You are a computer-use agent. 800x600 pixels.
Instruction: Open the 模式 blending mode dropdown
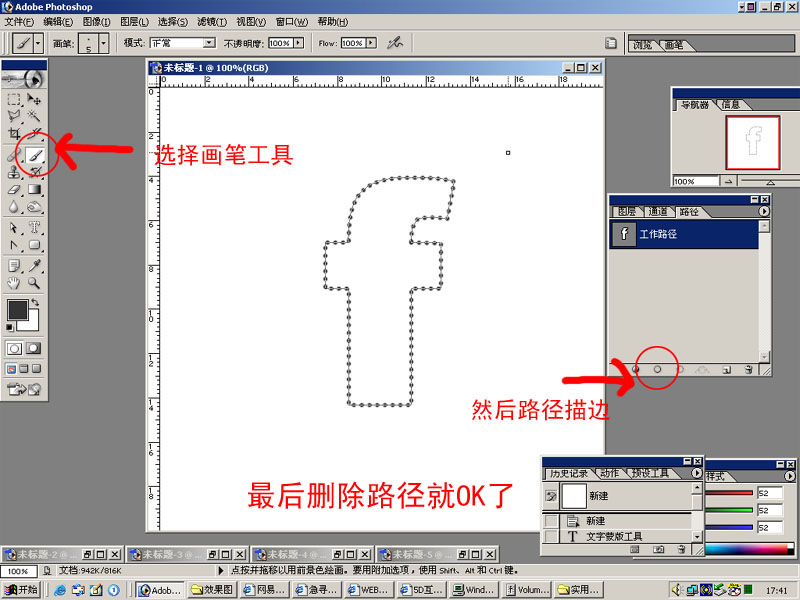click(209, 43)
